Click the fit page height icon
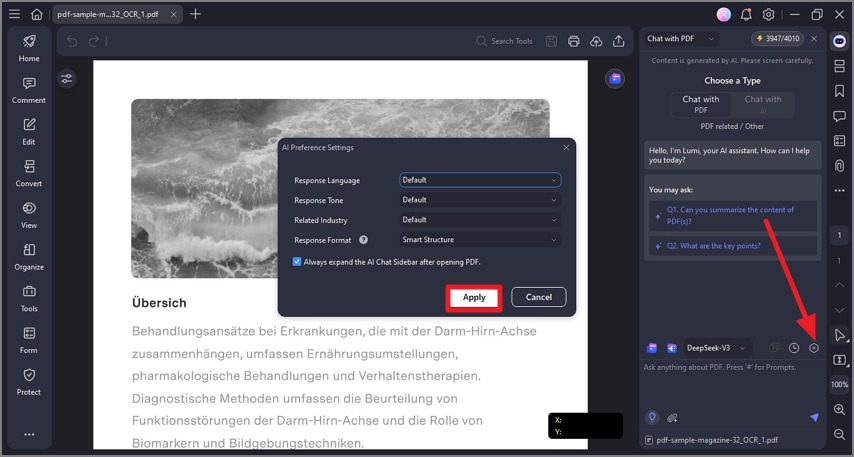Screen dimensions: 854x457 pos(839,360)
